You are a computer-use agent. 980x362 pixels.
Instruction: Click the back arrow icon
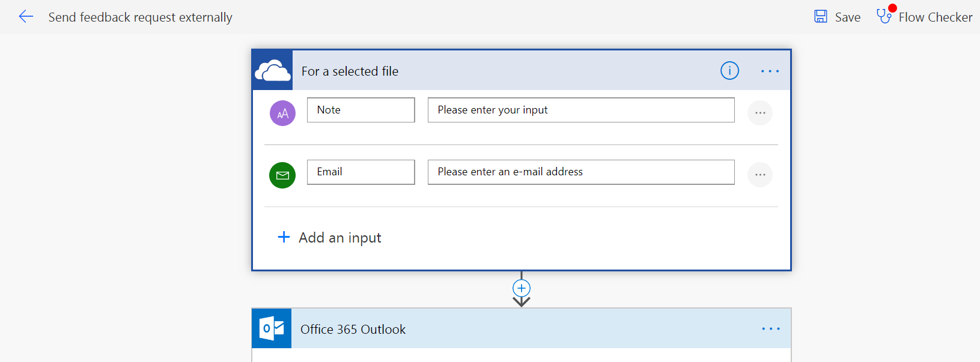[x=26, y=17]
